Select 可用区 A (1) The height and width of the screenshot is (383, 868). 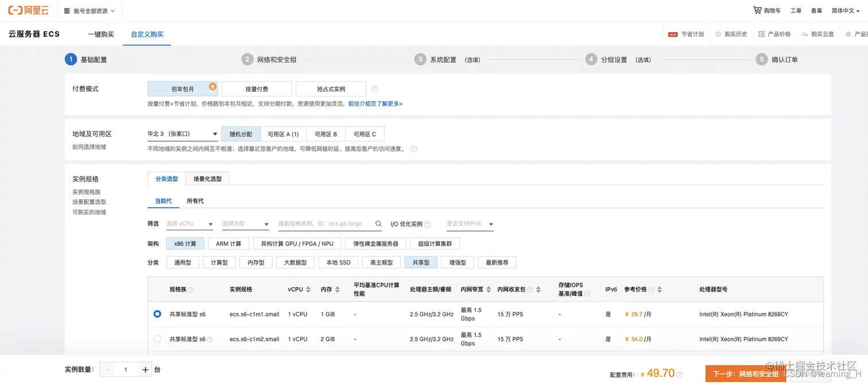(x=284, y=134)
